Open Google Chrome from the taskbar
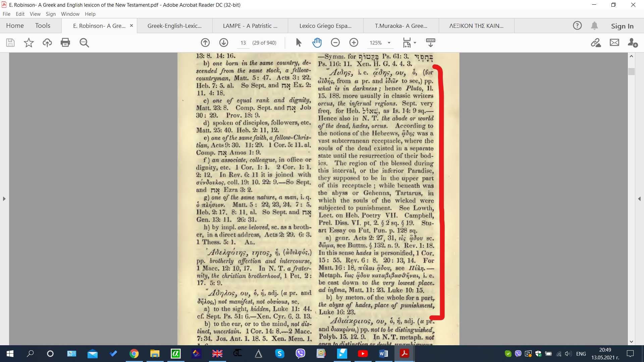644x362 pixels. (x=134, y=354)
